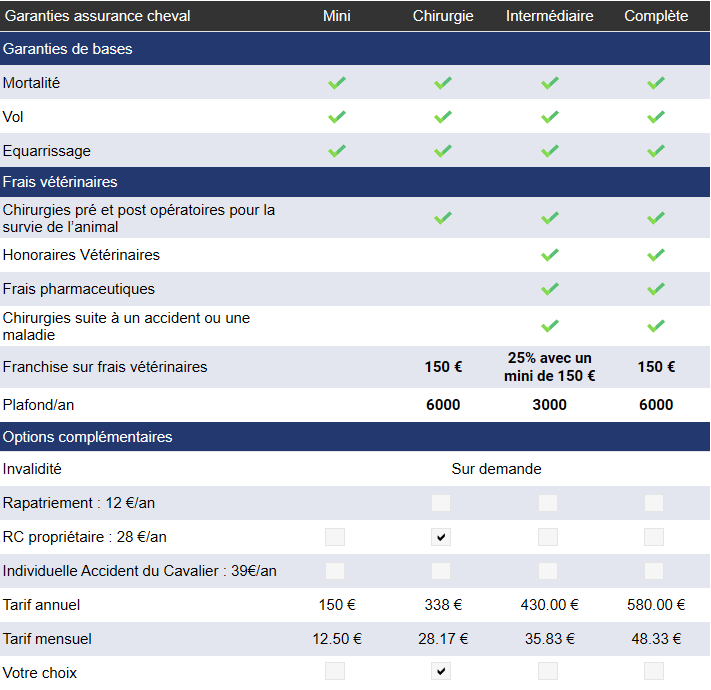Image resolution: width=711 pixels, height=690 pixels.
Task: Click the Equarrissage checkmark under Complète
Action: click(x=656, y=151)
